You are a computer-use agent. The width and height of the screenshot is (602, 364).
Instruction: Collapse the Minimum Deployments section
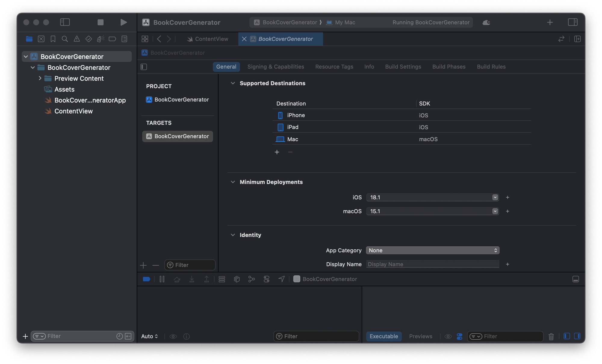233,182
